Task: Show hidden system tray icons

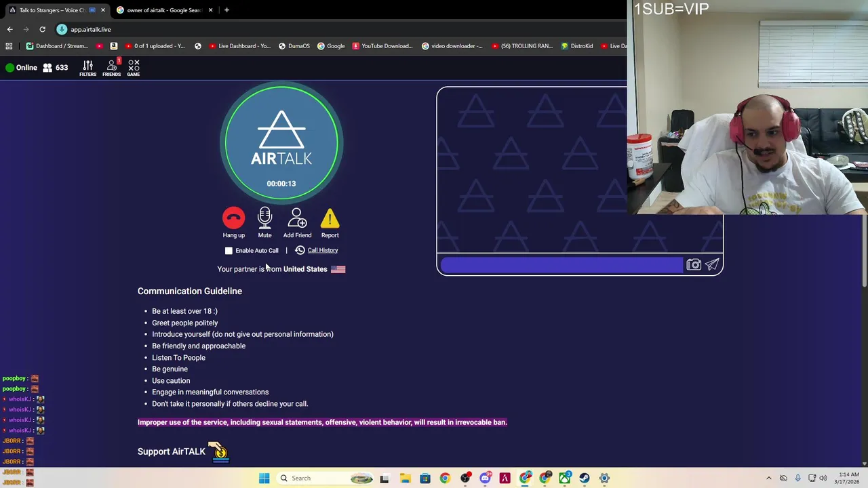Action: point(768,478)
